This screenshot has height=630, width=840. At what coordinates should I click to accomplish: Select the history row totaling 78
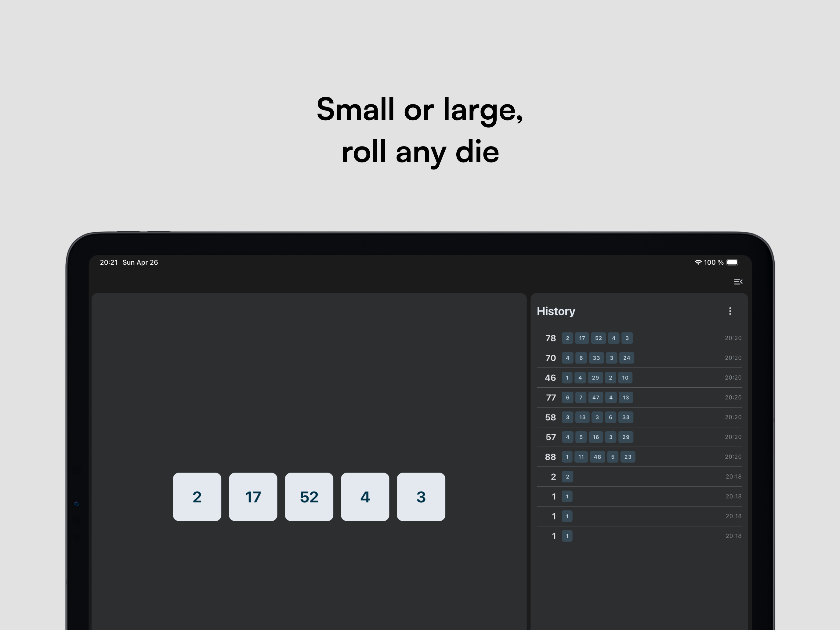point(639,338)
